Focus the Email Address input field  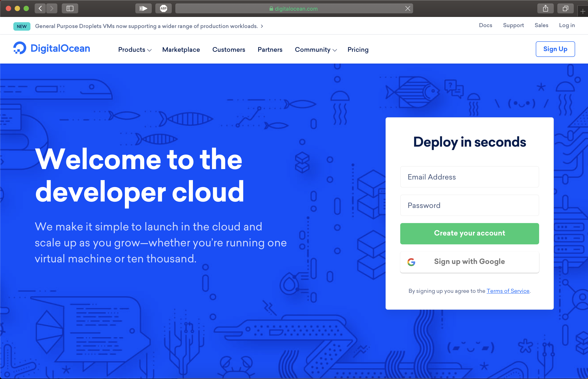(x=469, y=177)
